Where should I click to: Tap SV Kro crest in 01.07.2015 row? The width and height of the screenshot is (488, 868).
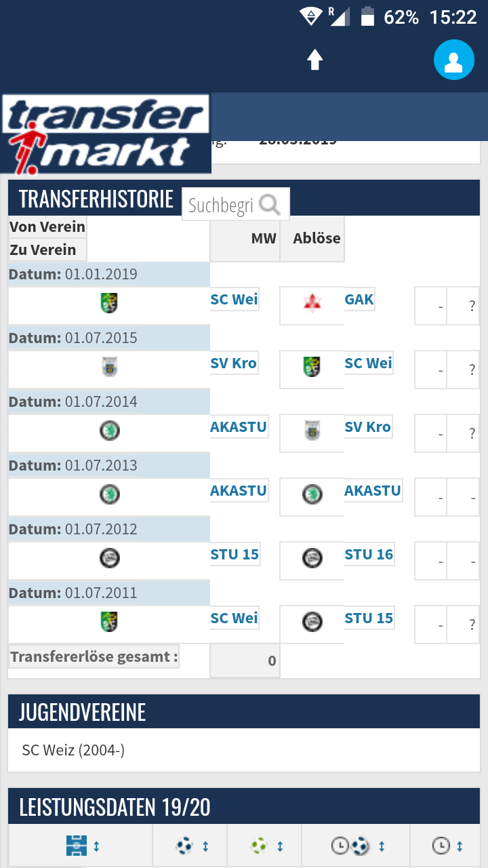[109, 366]
